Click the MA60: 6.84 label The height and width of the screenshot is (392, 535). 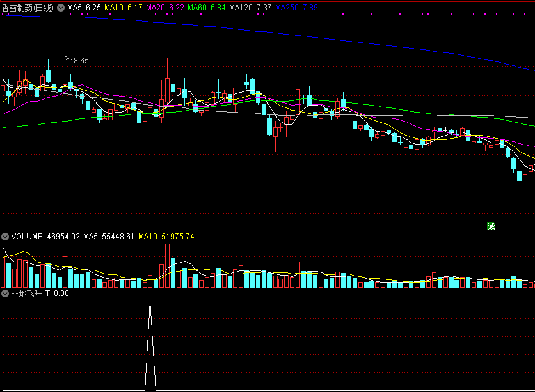[x=207, y=8]
